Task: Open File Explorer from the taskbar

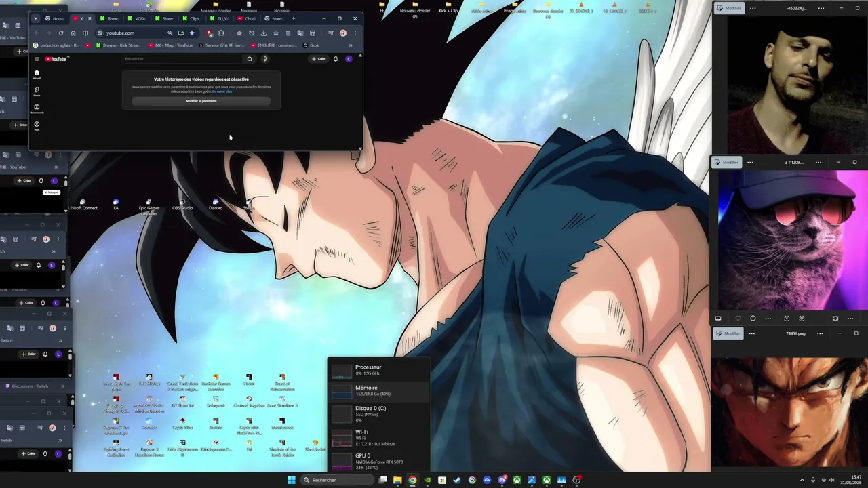Action: coord(397,480)
